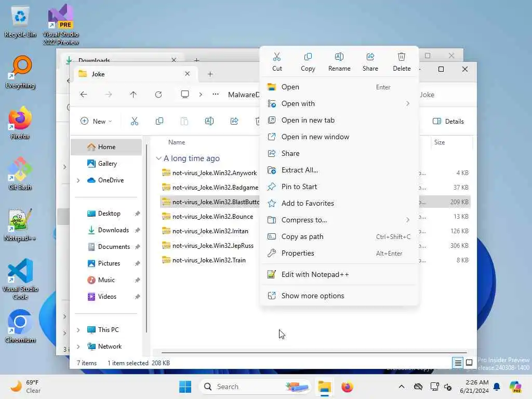Click the PC icon in address bar
This screenshot has height=399, width=532.
(185, 95)
